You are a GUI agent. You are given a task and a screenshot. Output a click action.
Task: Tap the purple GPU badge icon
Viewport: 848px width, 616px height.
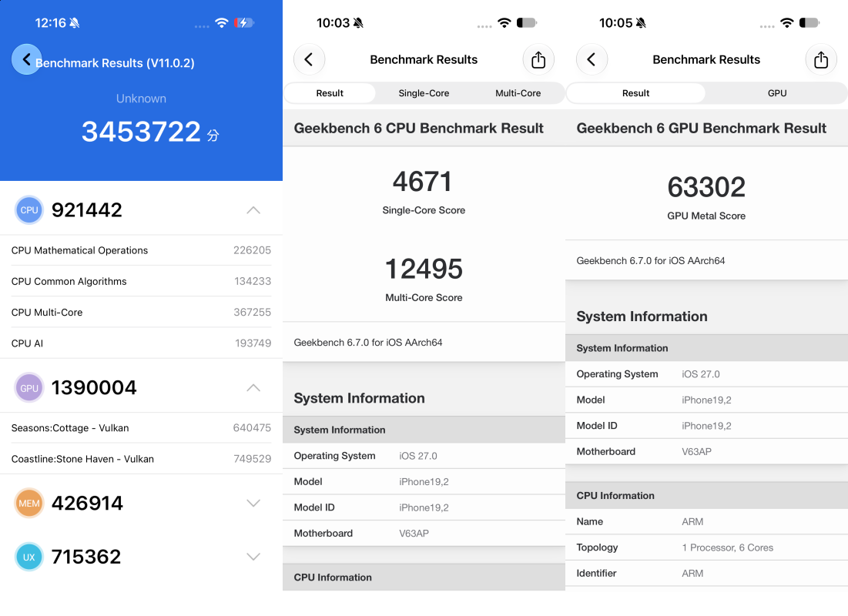click(x=29, y=388)
